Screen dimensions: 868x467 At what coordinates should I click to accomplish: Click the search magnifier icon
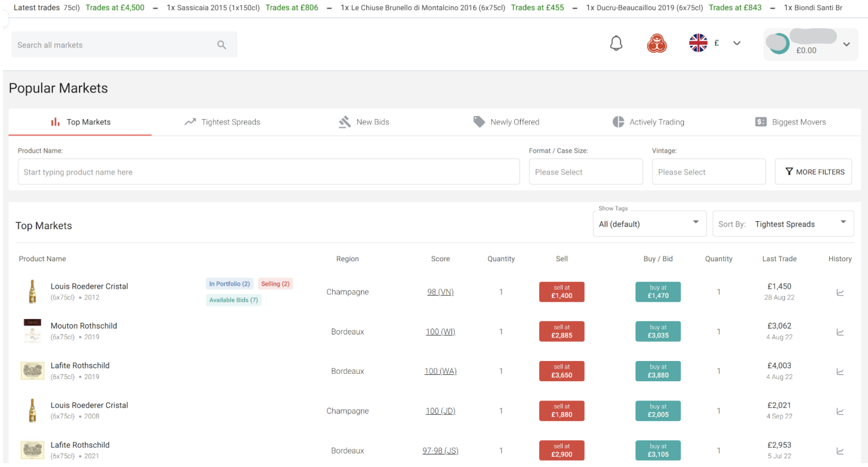tap(221, 45)
